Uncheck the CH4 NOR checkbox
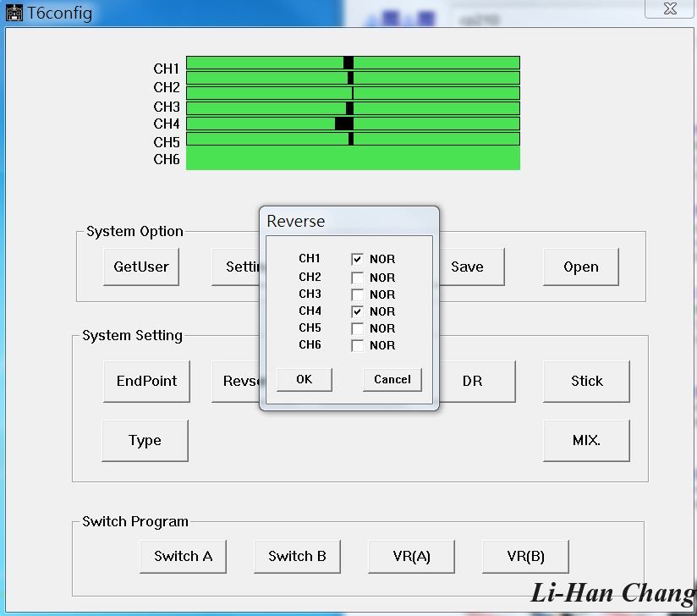 (357, 311)
